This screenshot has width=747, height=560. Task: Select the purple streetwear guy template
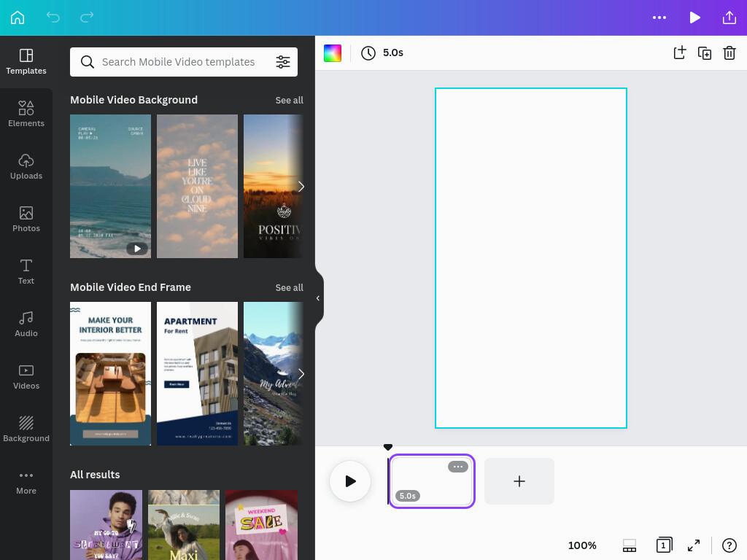coord(107,525)
